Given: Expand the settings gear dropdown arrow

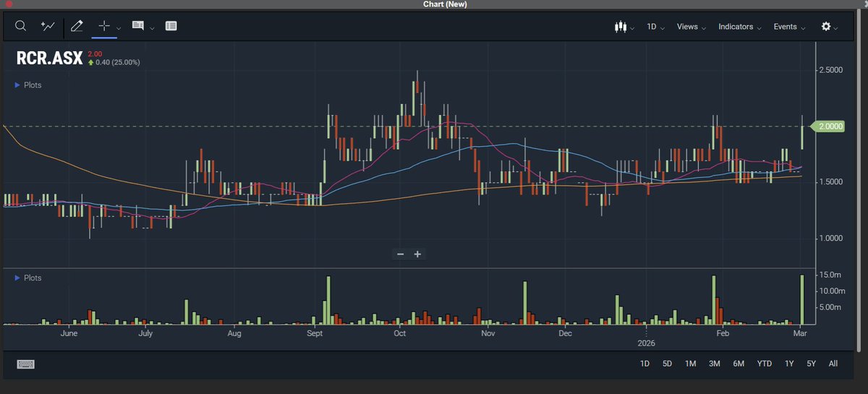Looking at the screenshot, I should tap(837, 29).
